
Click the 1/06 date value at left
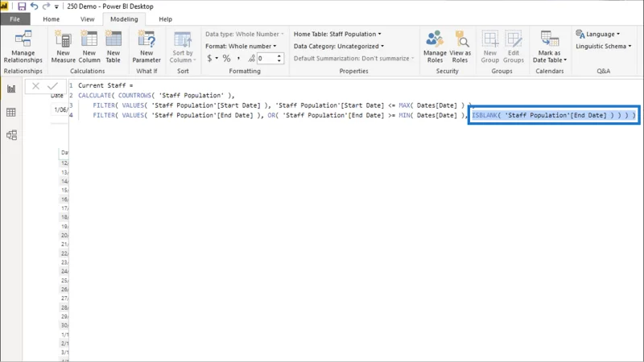point(61,109)
